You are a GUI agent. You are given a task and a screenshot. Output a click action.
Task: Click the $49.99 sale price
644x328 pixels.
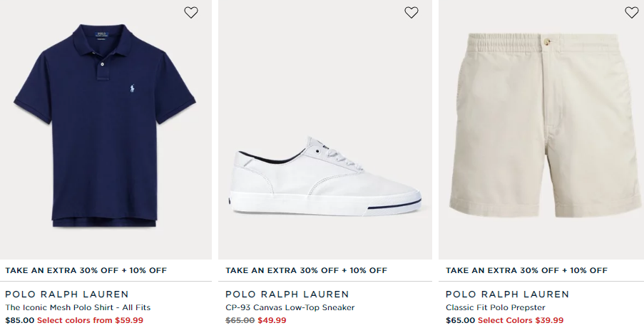click(272, 320)
